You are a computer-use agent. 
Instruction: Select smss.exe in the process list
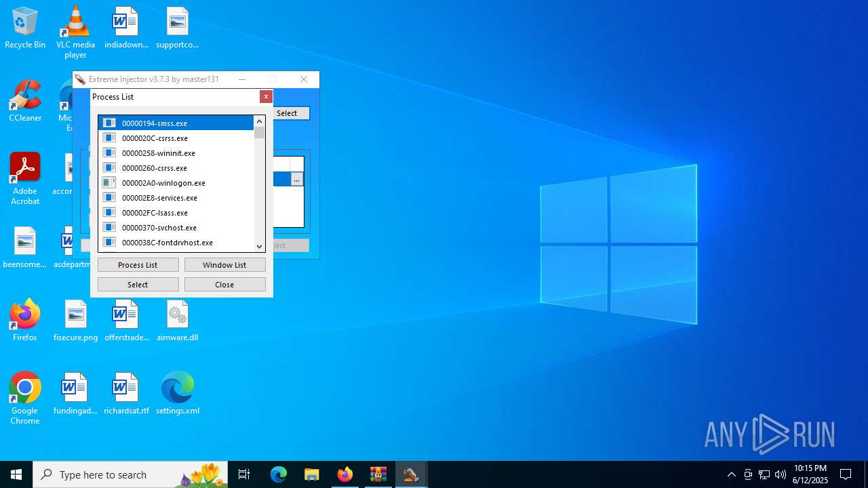(176, 123)
